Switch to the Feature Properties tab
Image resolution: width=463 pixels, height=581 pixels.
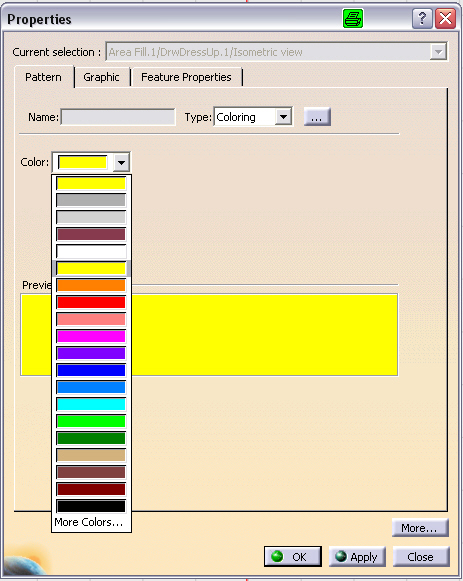186,77
